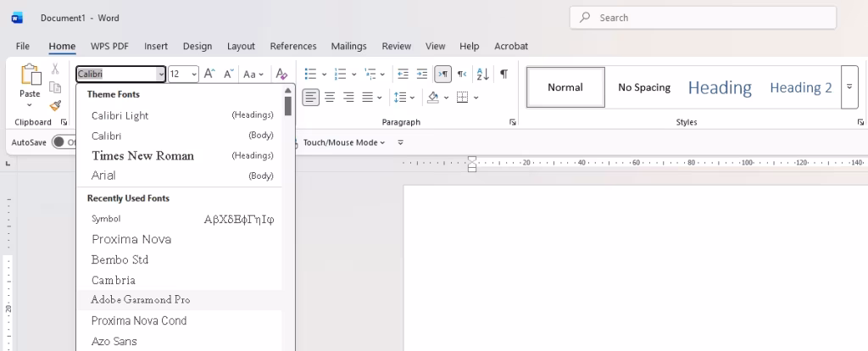Open the File tab
868x351 pixels.
tap(23, 46)
